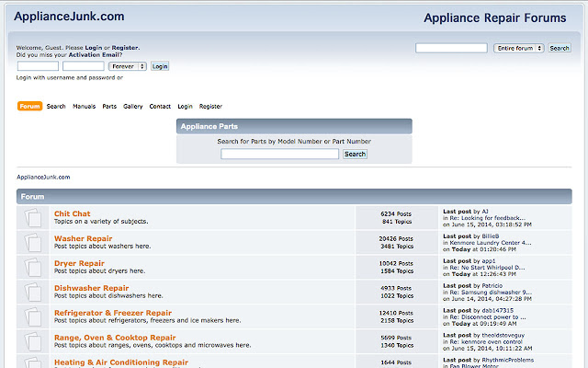Screen dimensions: 588x368
Task: Click the ApplianceJunk.com site title
Action: [x=69, y=17]
